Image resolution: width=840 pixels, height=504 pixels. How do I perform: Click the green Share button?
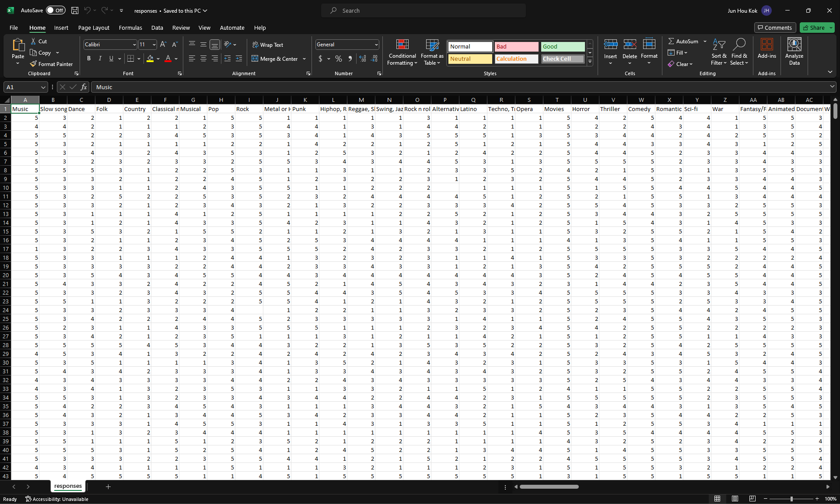(813, 28)
